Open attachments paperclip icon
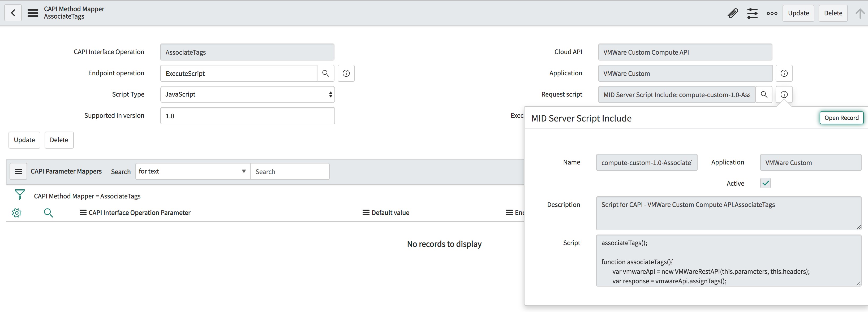 pos(733,13)
